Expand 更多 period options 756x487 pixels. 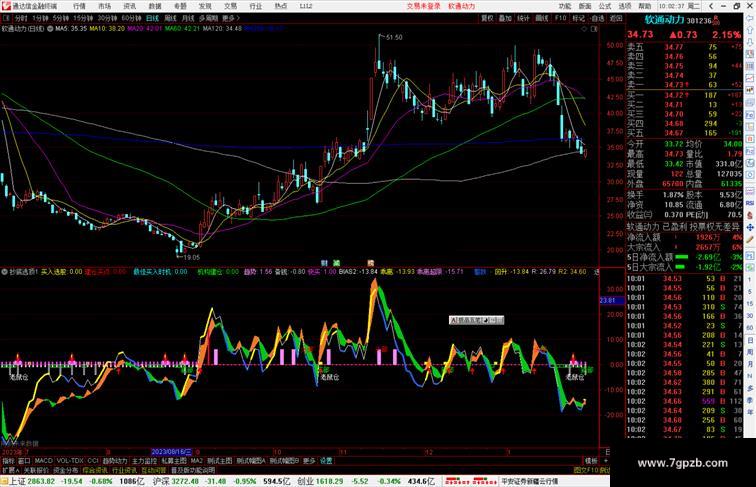click(x=230, y=18)
